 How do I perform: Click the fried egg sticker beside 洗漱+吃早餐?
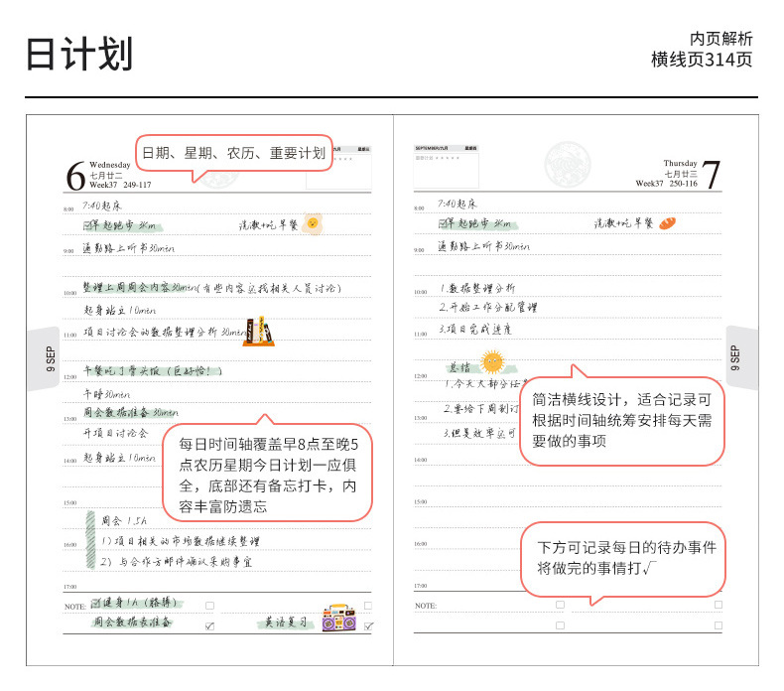coord(313,223)
